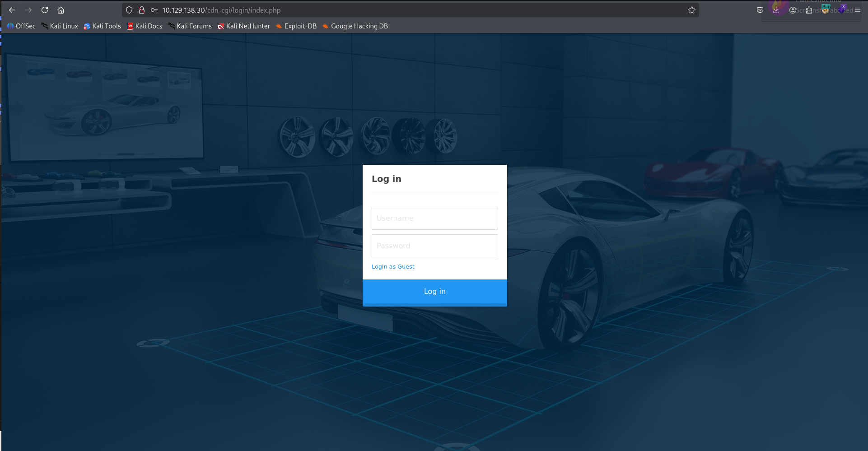Click the Username input field

434,218
